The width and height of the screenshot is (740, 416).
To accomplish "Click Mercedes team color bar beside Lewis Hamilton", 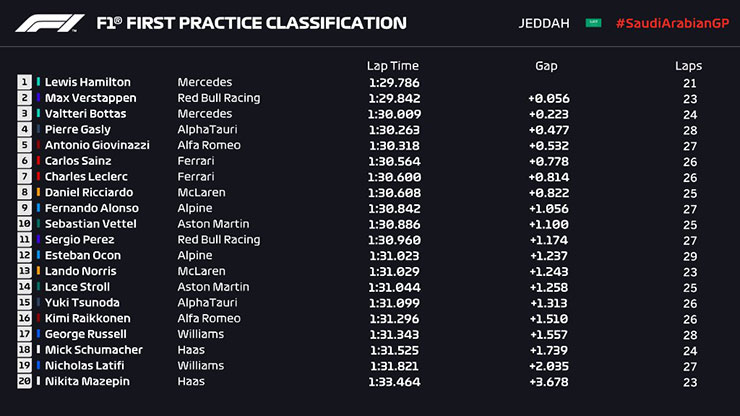I will coord(38,82).
